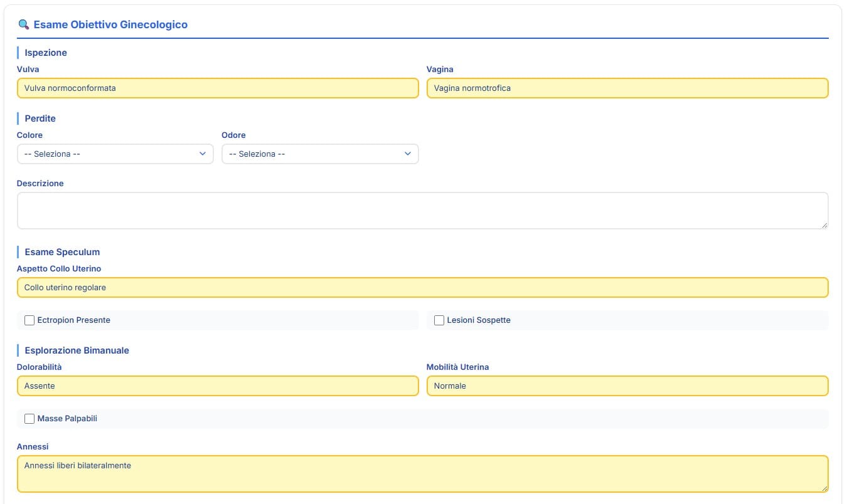Grab the Descrizione textarea resize handle

824,224
